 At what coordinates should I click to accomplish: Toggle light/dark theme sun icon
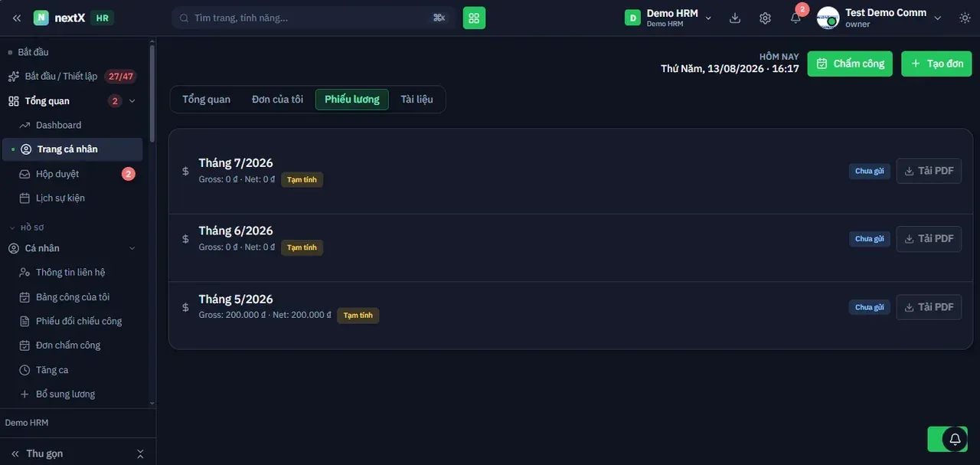pos(965,18)
